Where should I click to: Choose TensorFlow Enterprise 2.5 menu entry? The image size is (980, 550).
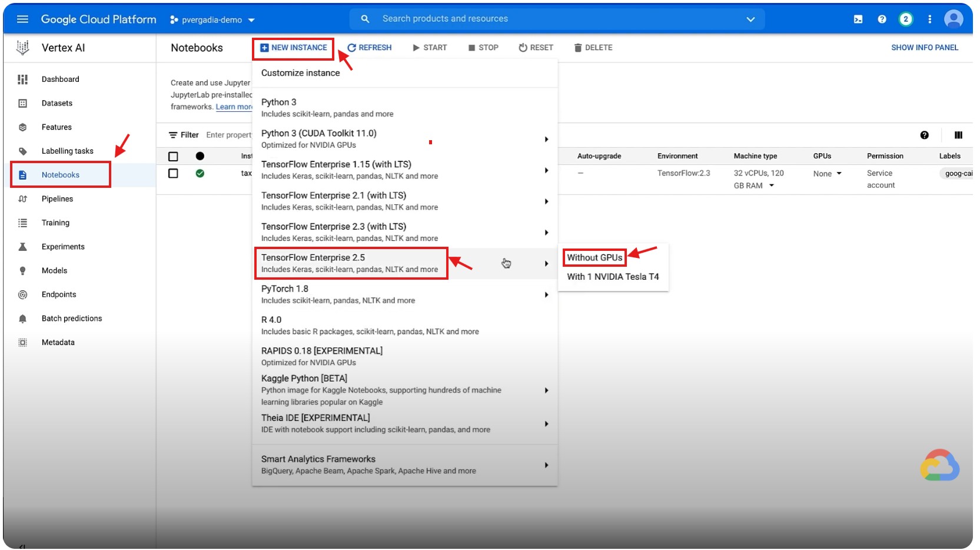pos(351,263)
